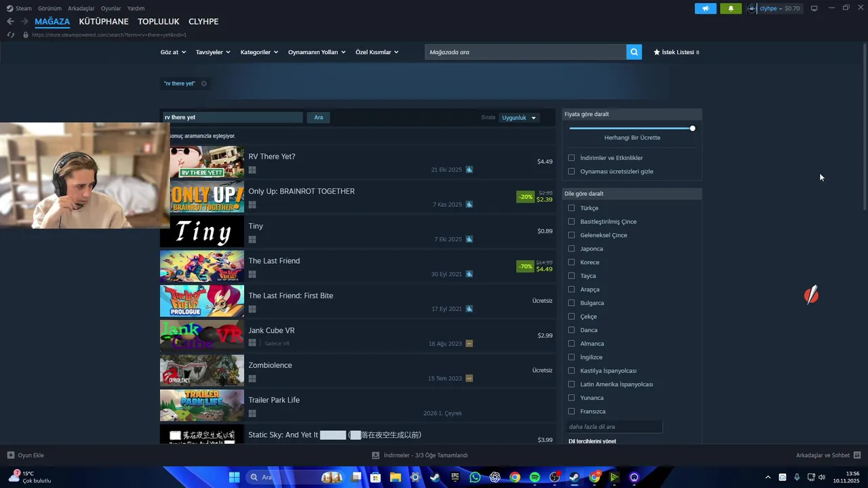Open OBS Studio from the taskbar
This screenshot has height=488, width=868.
coord(555,477)
